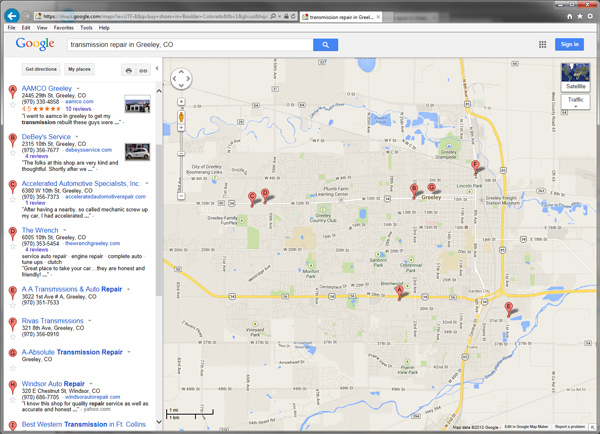Open the aamco.com link
The height and width of the screenshot is (434, 600).
79,102
